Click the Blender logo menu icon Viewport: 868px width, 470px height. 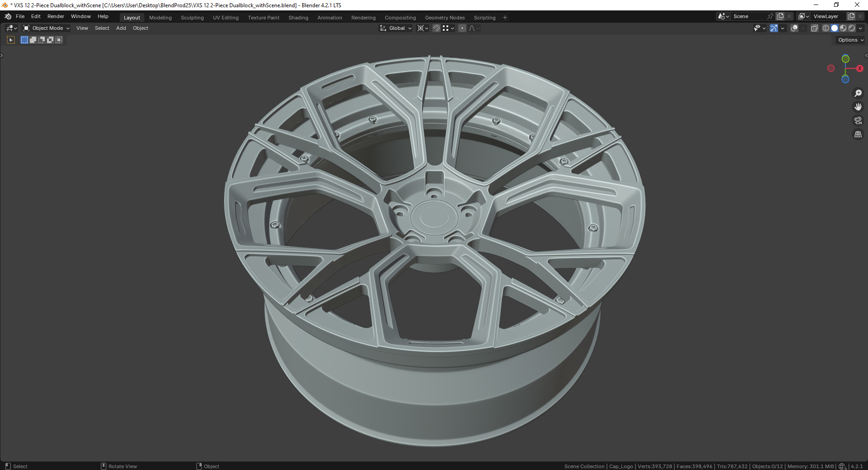[8, 16]
